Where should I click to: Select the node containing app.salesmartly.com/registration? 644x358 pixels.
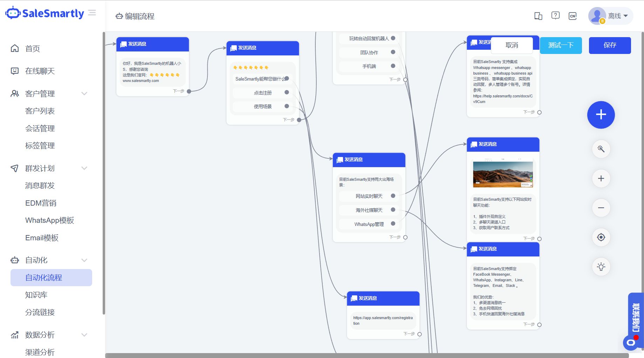coord(383,315)
